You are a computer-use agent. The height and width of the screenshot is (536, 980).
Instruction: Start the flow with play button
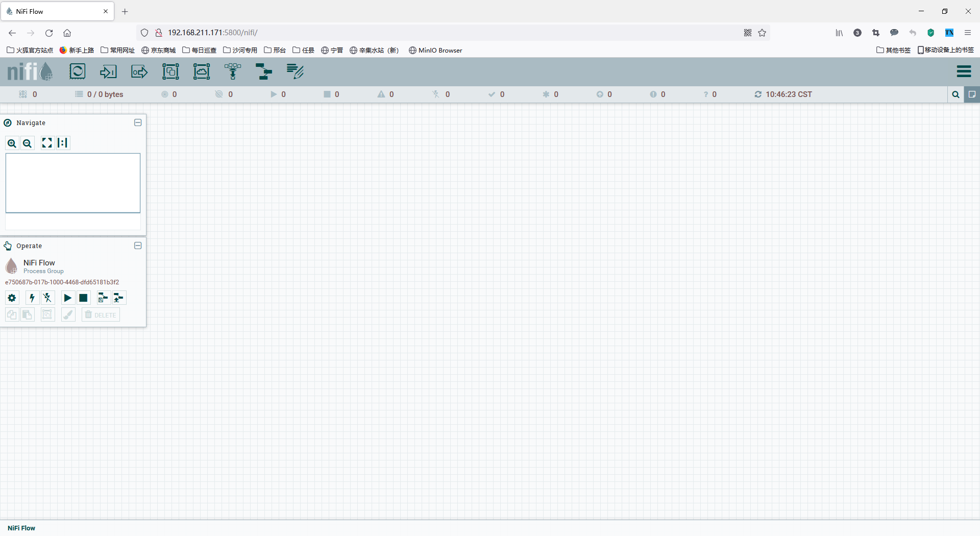pyautogui.click(x=67, y=298)
